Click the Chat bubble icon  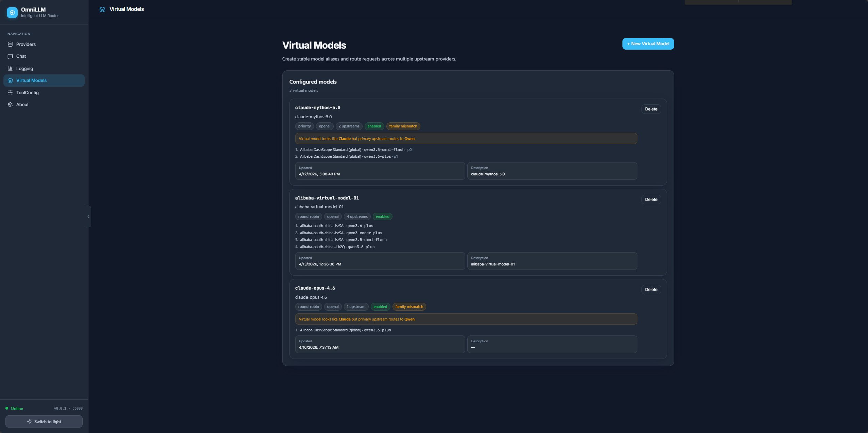pyautogui.click(x=10, y=56)
